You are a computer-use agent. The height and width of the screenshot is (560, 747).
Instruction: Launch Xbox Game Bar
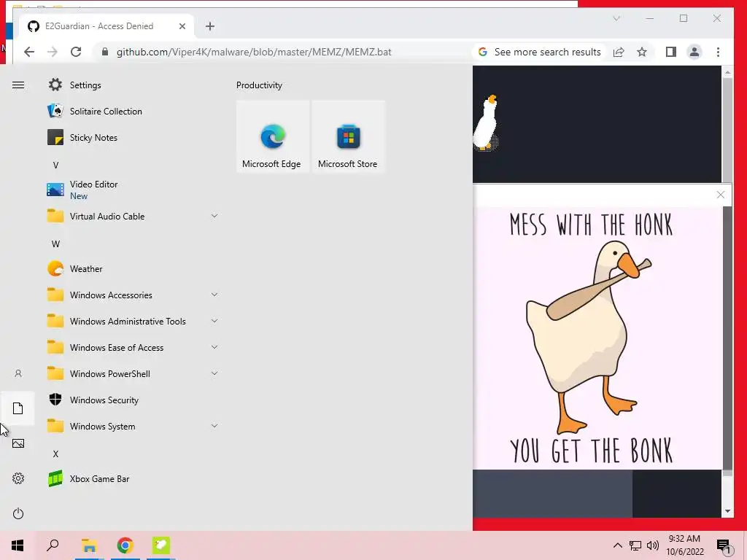pos(133,479)
